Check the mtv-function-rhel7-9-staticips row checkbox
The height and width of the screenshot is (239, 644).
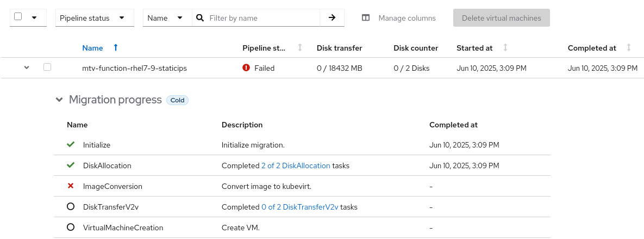tap(47, 68)
